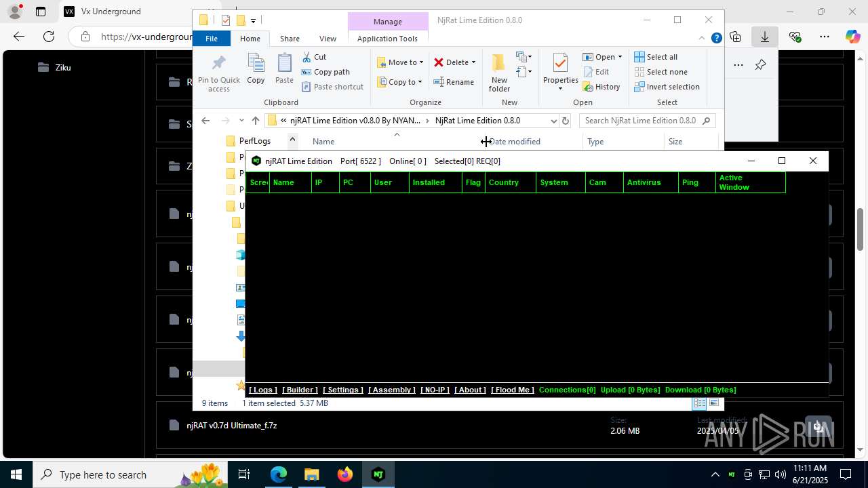Open the File tab in Explorer
The image size is (868, 488).
[x=212, y=39]
